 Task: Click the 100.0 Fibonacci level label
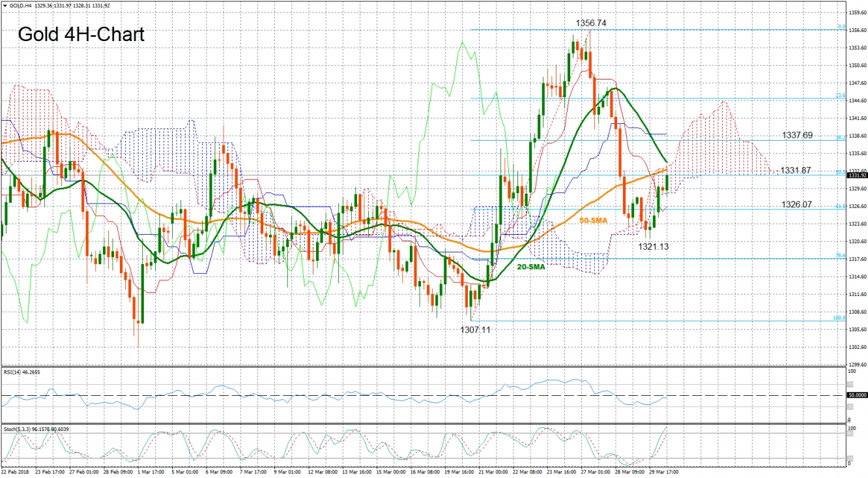click(840, 318)
